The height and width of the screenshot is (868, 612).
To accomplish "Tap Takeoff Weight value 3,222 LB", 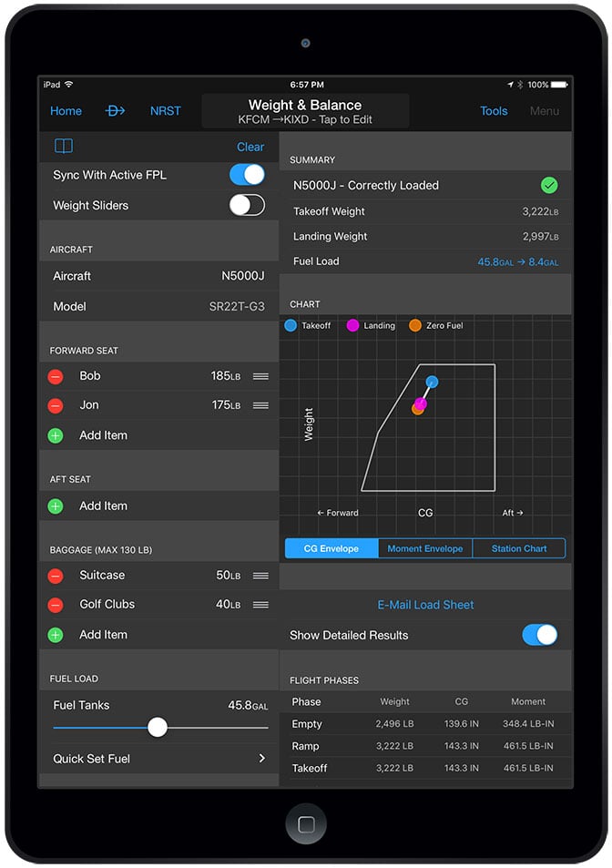I will click(x=540, y=211).
